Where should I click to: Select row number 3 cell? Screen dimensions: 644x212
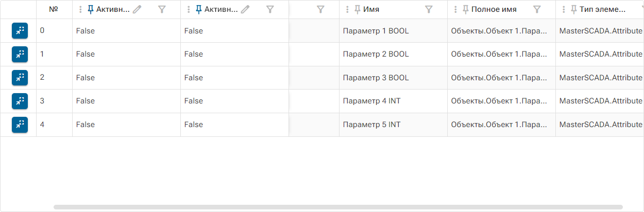[54, 101]
